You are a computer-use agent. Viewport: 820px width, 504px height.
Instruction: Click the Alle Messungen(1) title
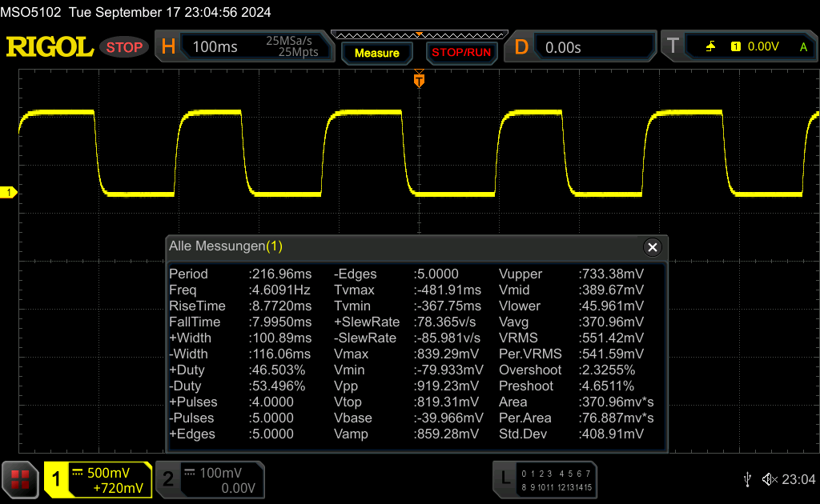(225, 246)
